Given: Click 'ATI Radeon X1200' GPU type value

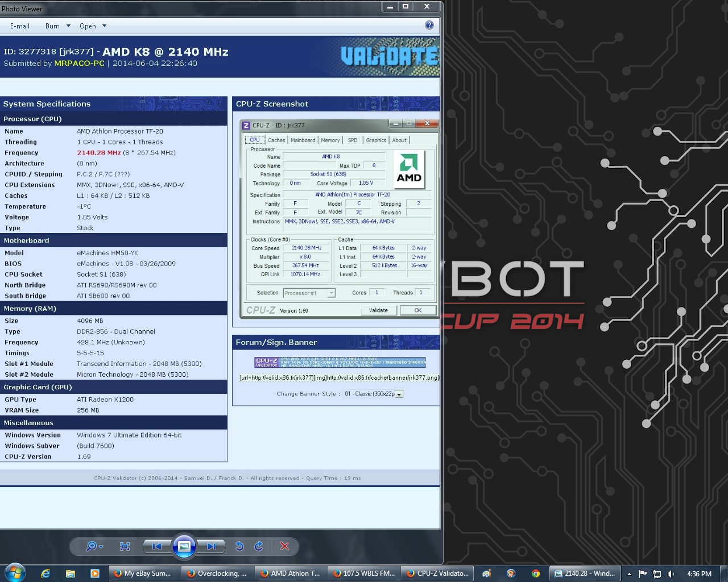Looking at the screenshot, I should pyautogui.click(x=105, y=400).
